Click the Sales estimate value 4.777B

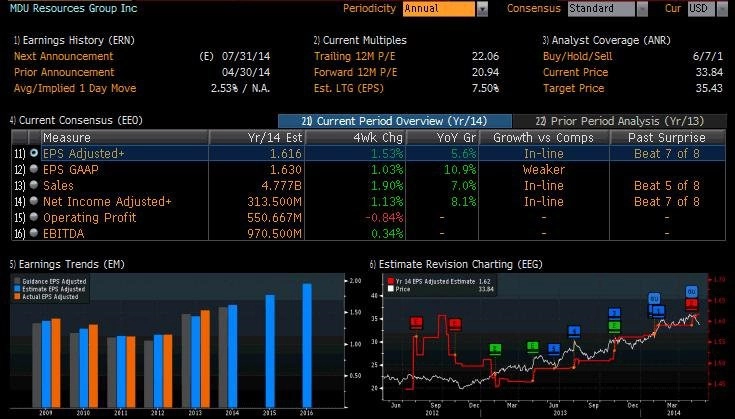[x=281, y=185]
